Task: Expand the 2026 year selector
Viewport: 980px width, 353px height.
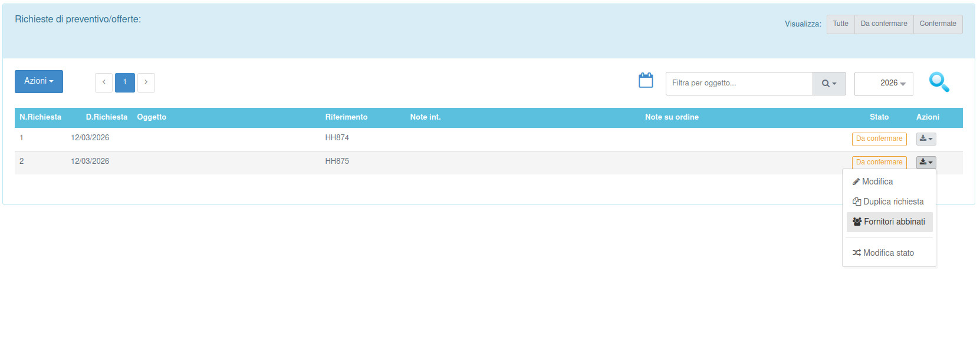Action: click(x=883, y=84)
